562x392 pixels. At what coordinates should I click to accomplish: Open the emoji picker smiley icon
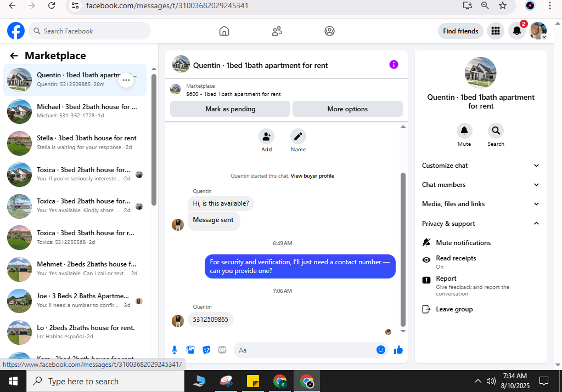point(381,350)
